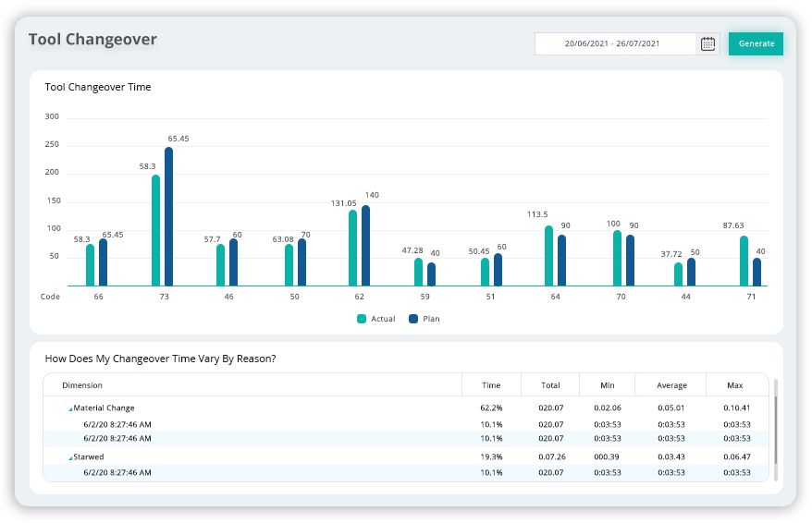The image size is (812, 523).
Task: Select the Starved tree row label
Action: [89, 457]
